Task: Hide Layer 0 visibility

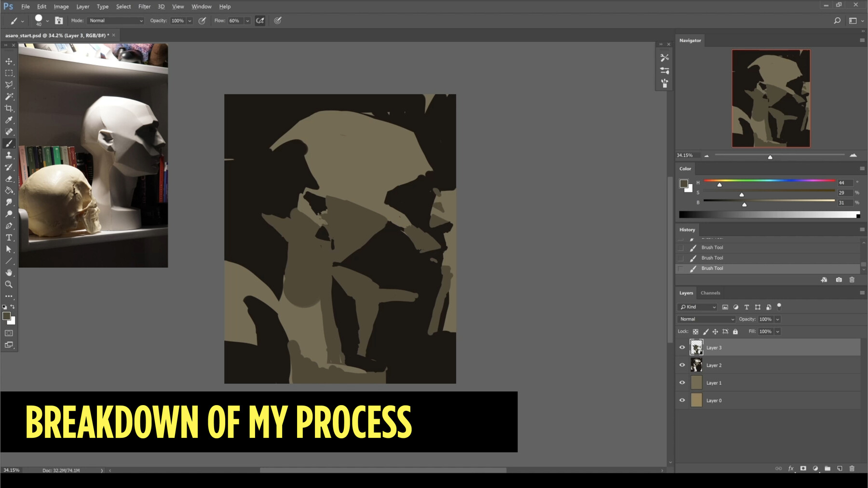Action: click(682, 400)
